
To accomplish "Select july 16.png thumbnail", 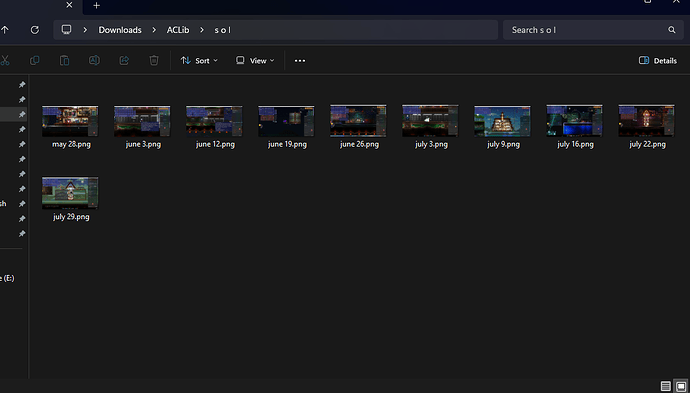I will coord(574,121).
